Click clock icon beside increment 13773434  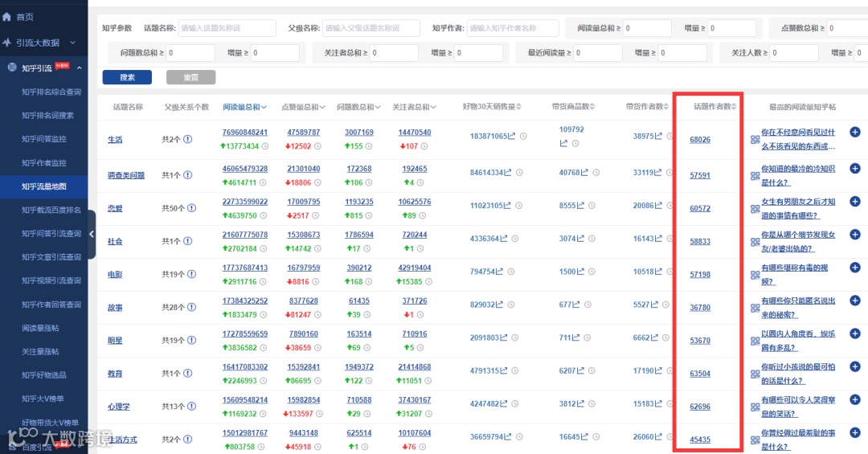[265, 146]
